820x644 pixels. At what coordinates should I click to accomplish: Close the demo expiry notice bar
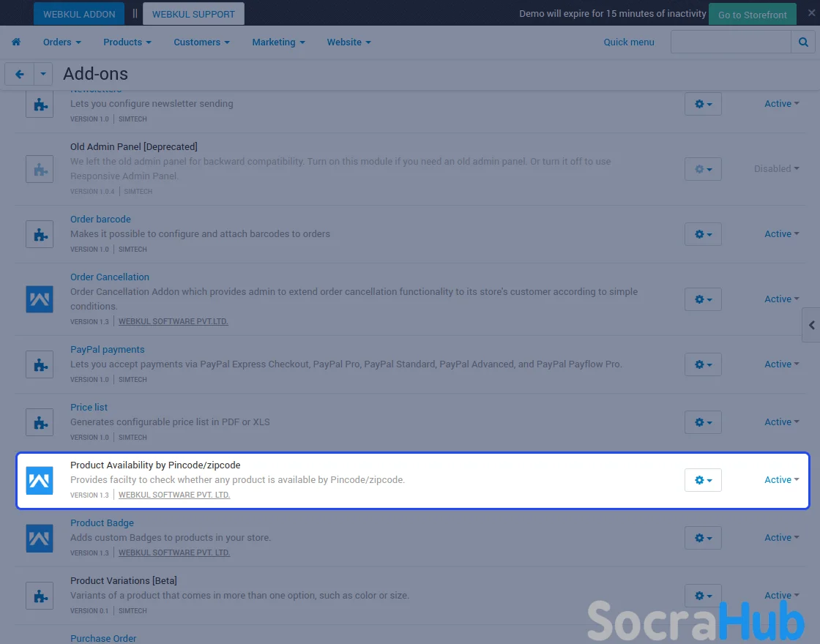coord(811,13)
